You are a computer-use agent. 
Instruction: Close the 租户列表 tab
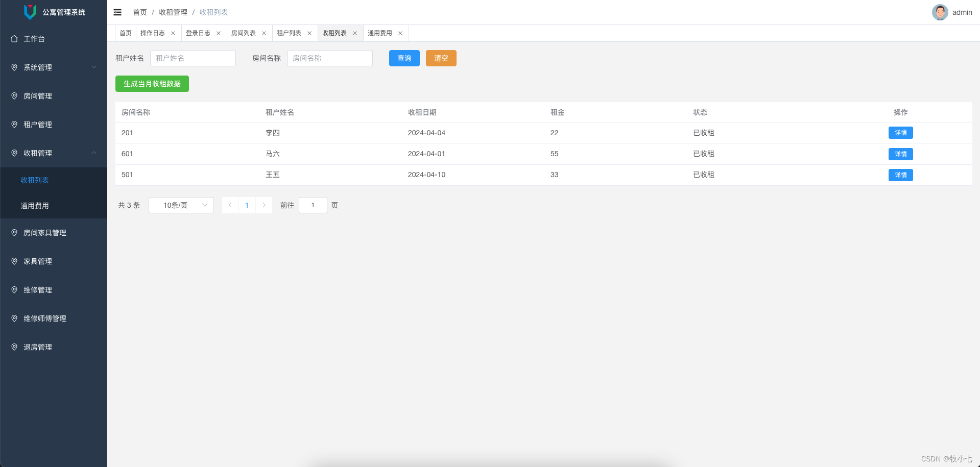(x=309, y=33)
